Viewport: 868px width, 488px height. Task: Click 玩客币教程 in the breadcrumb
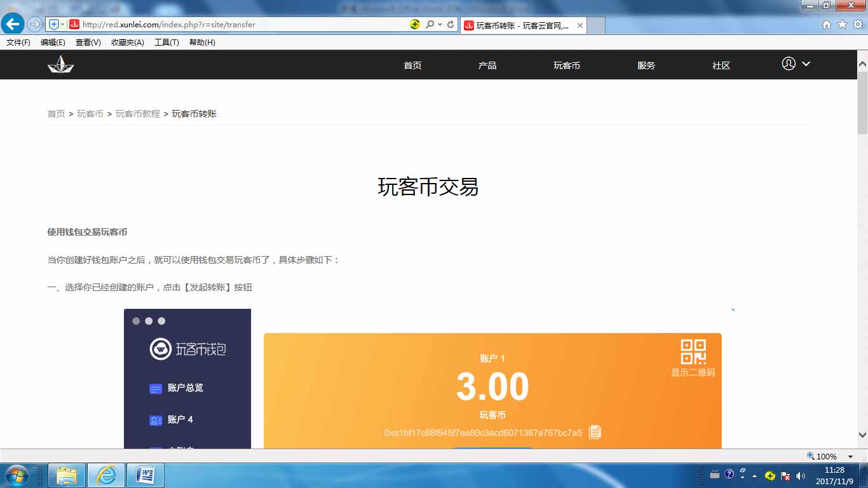[x=138, y=114]
